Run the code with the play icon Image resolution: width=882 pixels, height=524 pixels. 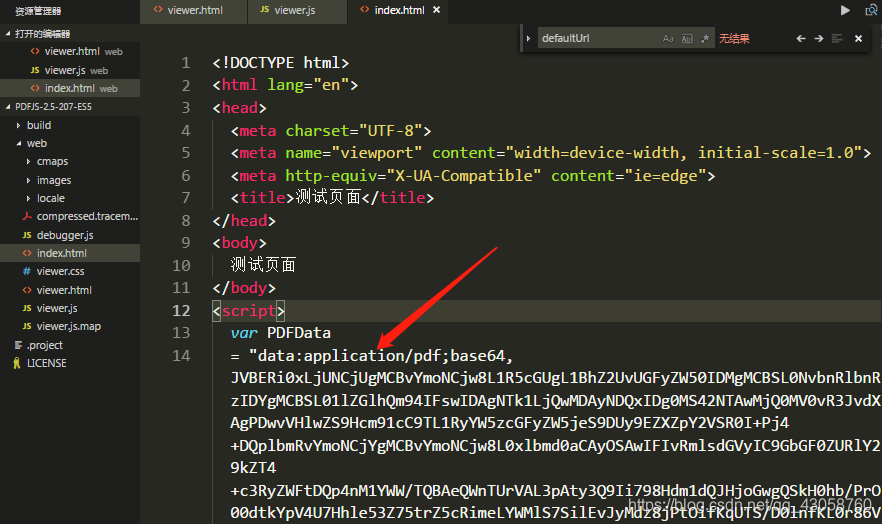click(x=845, y=10)
